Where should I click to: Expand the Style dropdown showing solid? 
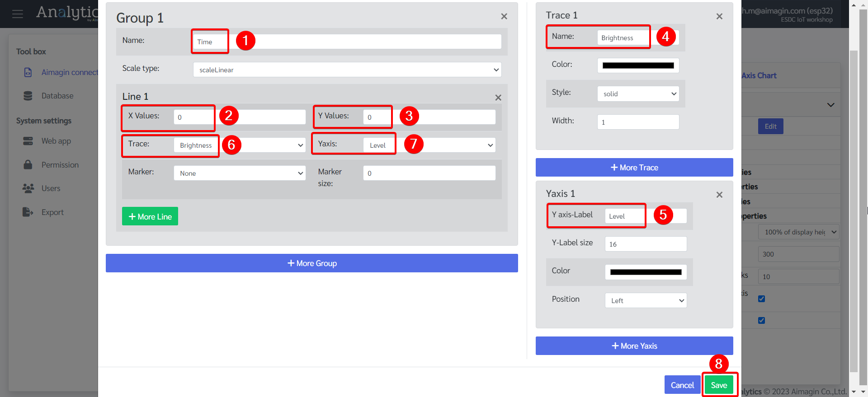637,94
